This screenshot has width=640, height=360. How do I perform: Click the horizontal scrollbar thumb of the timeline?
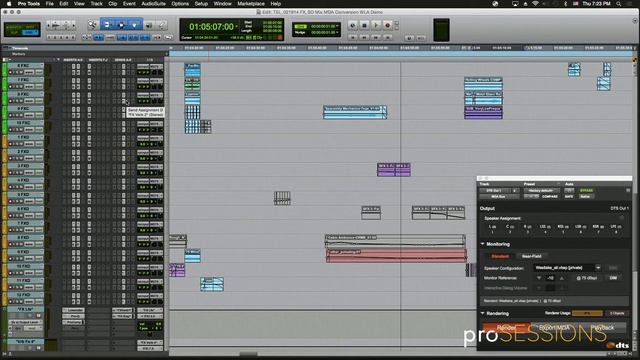pos(248,354)
